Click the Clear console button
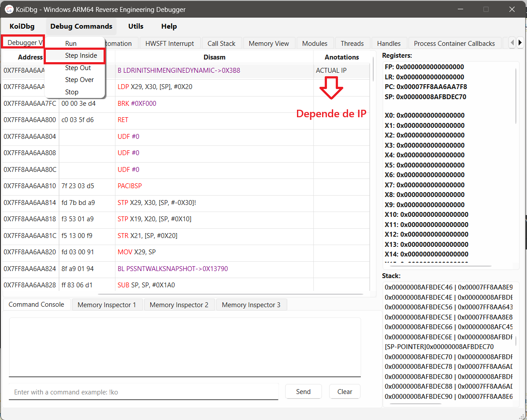This screenshot has height=420, width=527. click(x=345, y=391)
